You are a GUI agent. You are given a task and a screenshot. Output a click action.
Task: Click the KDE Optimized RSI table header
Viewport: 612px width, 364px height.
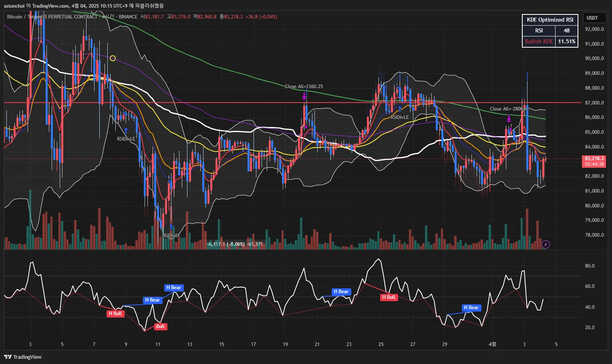pyautogui.click(x=550, y=20)
